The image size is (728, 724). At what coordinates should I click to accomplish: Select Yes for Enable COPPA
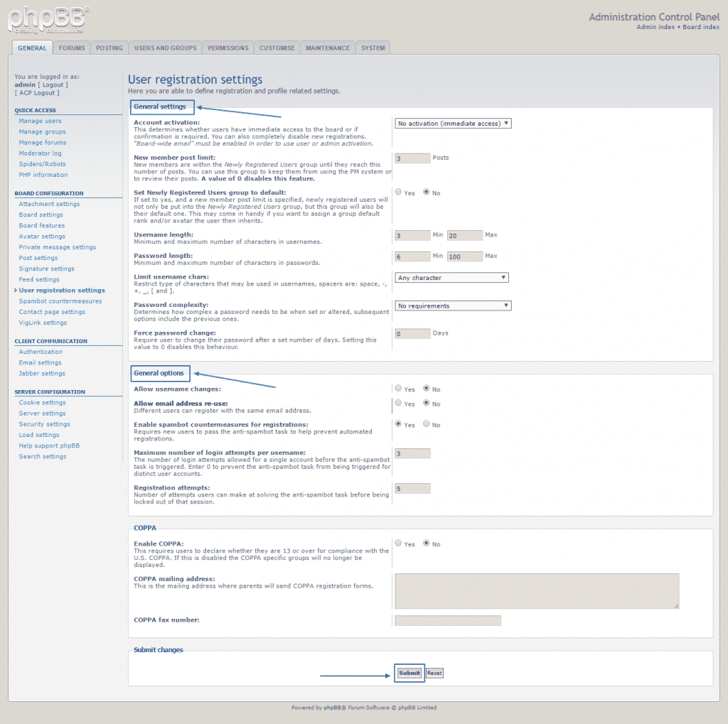(x=399, y=544)
